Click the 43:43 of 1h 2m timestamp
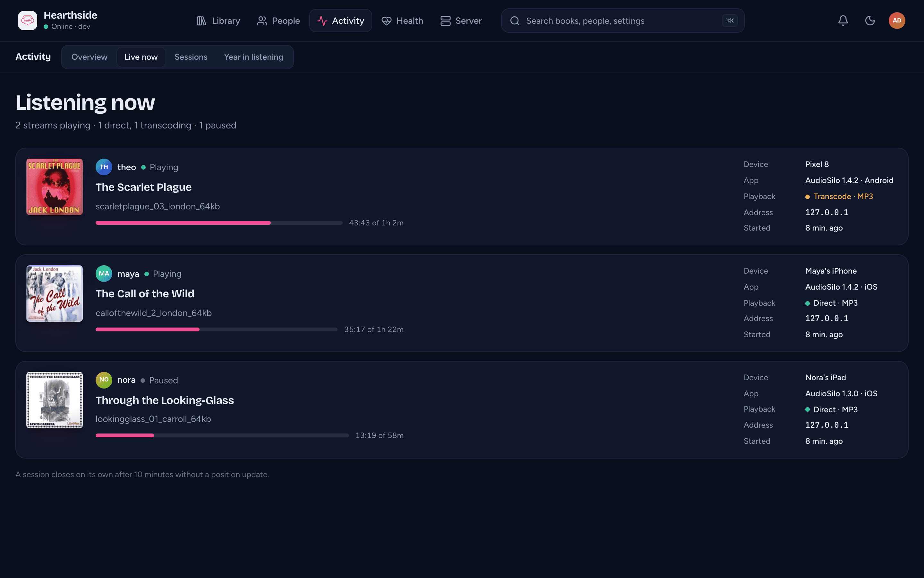This screenshot has width=924, height=578. [x=376, y=223]
